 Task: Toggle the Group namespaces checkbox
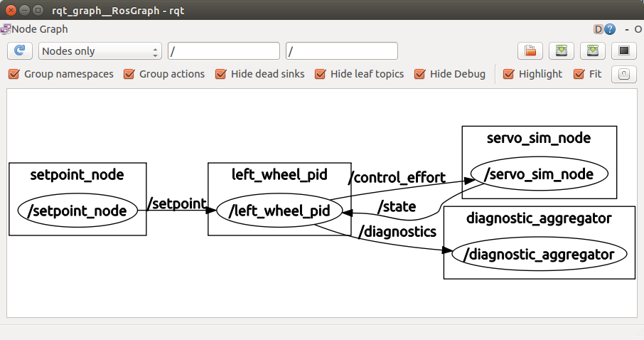pyautogui.click(x=14, y=74)
